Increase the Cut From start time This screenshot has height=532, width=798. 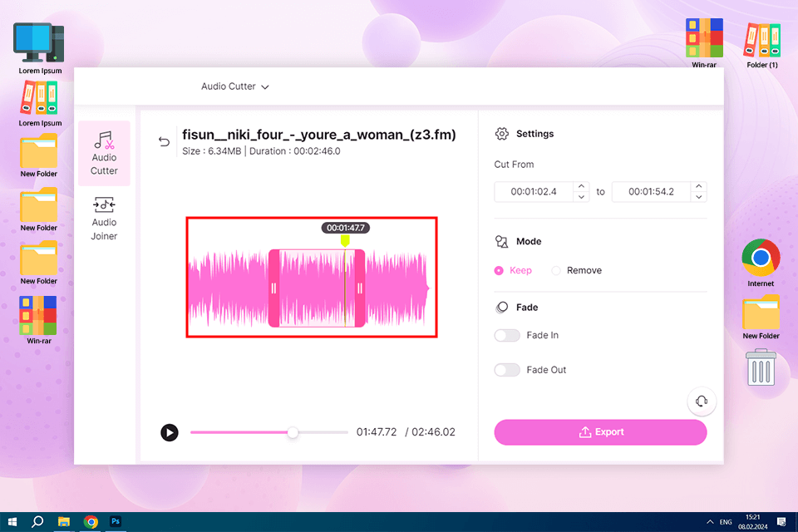pos(581,186)
